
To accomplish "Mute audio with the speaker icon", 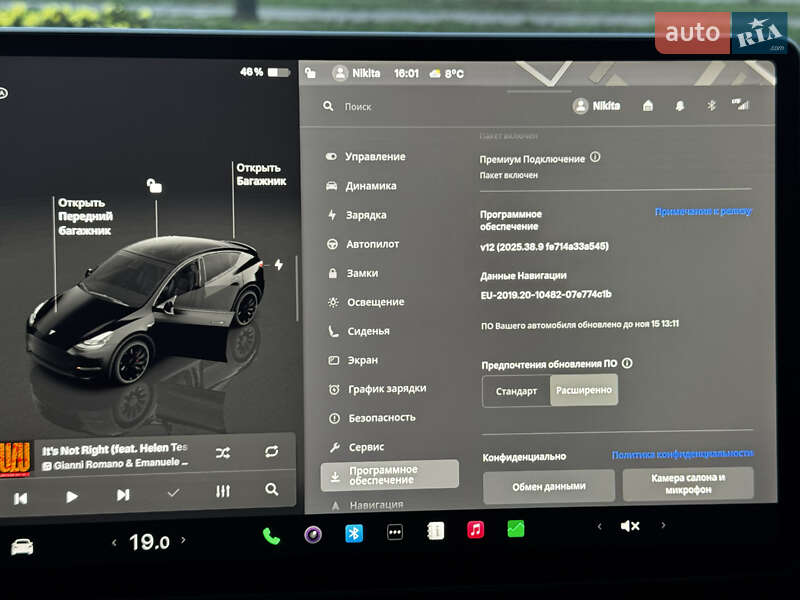I will point(629,525).
